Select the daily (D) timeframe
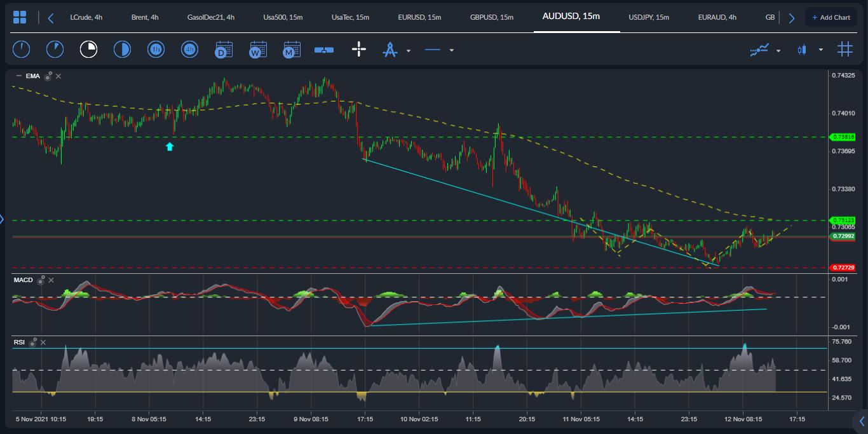The width and height of the screenshot is (868, 434). 224,49
